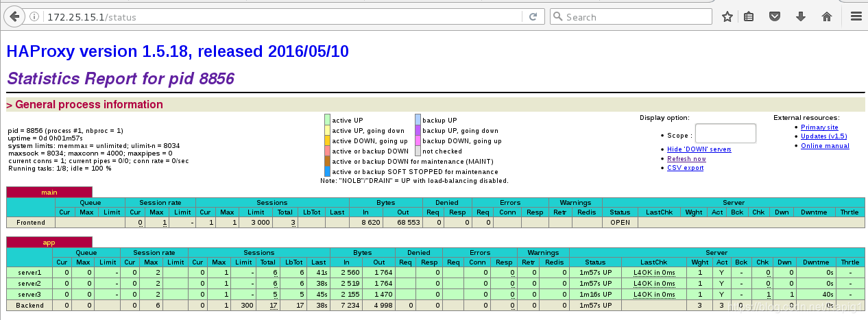The width and height of the screenshot is (868, 320).
Task: Click Frontend bytes out value '68 553'
Action: 406,223
